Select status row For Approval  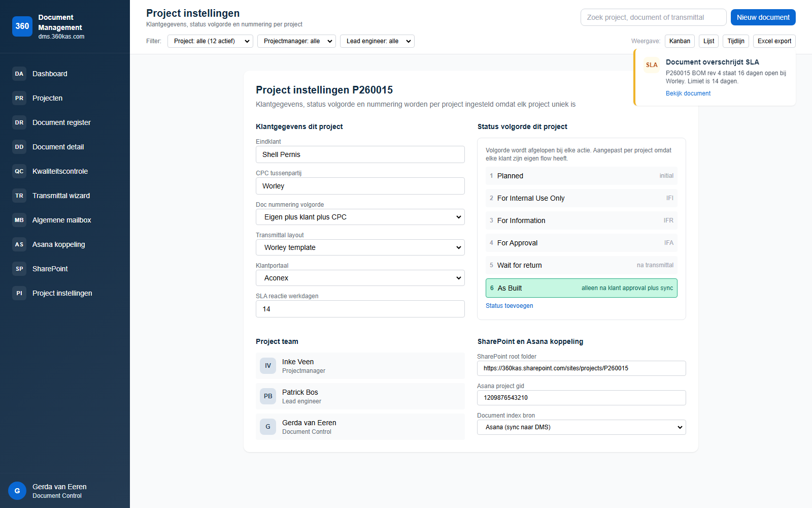[x=582, y=243]
